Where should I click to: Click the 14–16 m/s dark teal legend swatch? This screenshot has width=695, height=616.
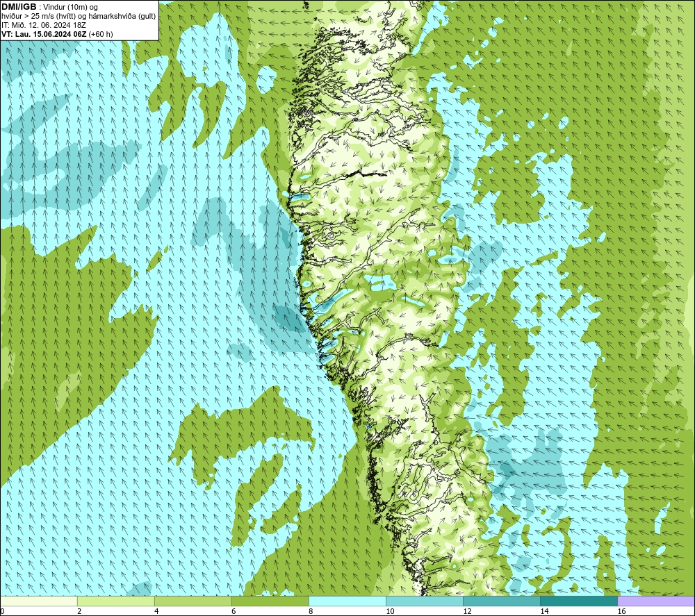579,601
